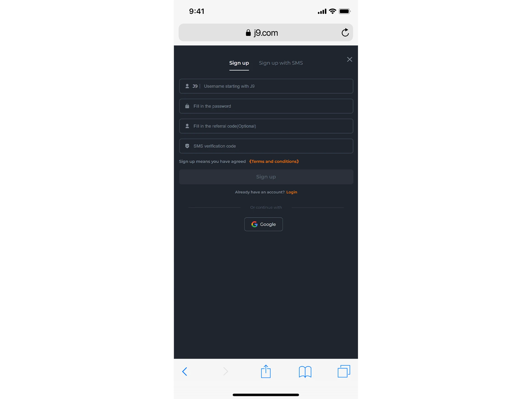Click the forward navigation arrow

click(x=225, y=371)
